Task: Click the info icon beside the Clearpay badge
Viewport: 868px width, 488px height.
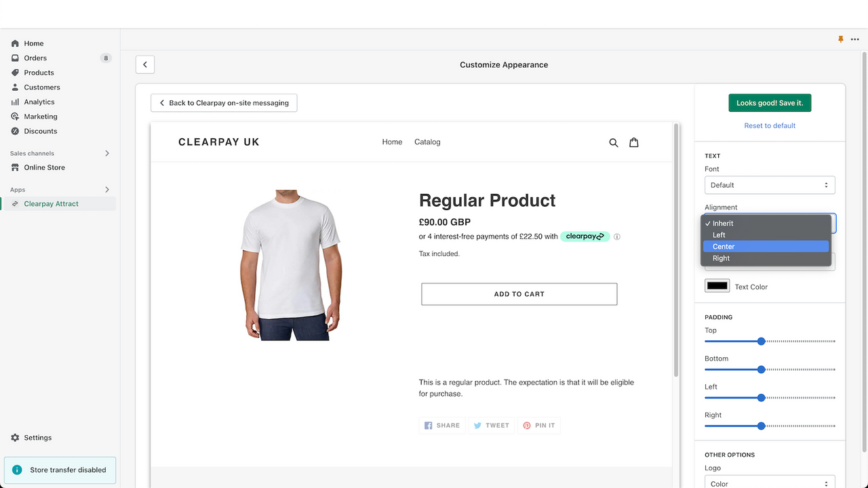Action: click(616, 237)
